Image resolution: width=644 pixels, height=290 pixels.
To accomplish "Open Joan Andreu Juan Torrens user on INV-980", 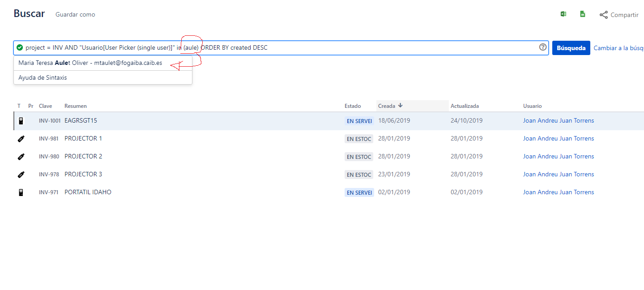I will click(x=559, y=156).
